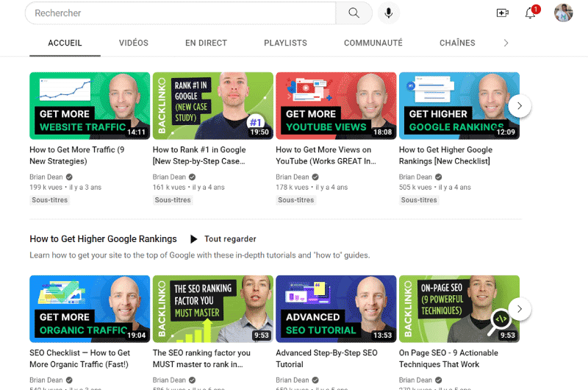The height and width of the screenshot is (390, 588).
Task: Open the CHAÎNES tab
Action: 457,43
